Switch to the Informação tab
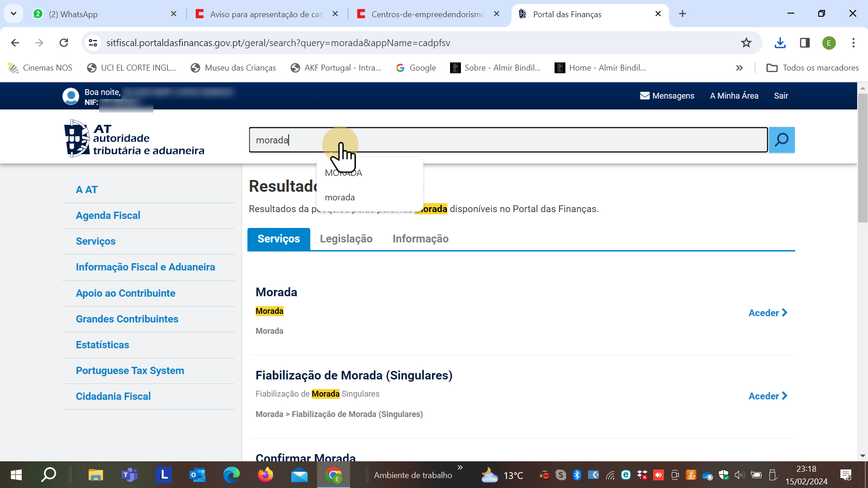 tap(420, 239)
